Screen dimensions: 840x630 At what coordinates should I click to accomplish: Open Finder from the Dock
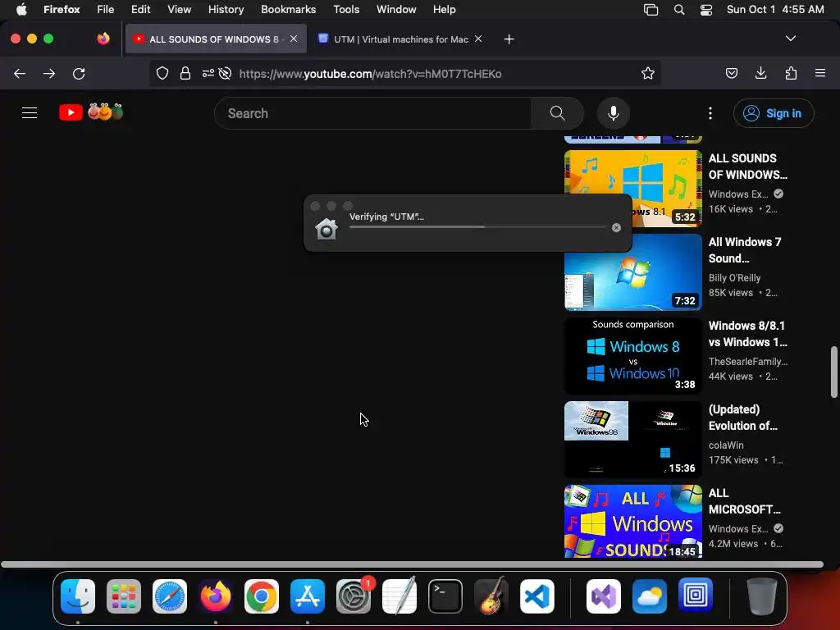[78, 596]
